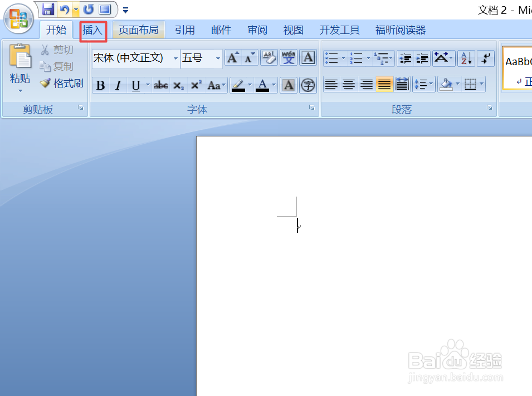Apply text highlight color

238,85
